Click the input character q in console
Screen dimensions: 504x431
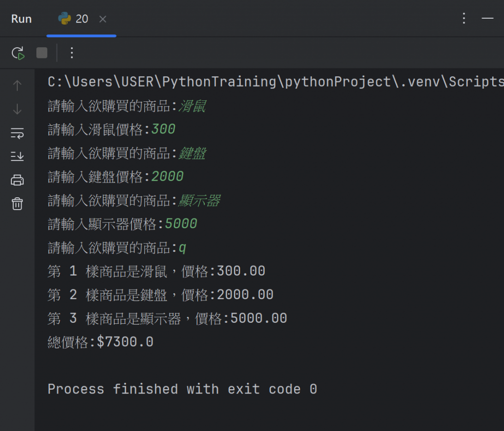[182, 248]
